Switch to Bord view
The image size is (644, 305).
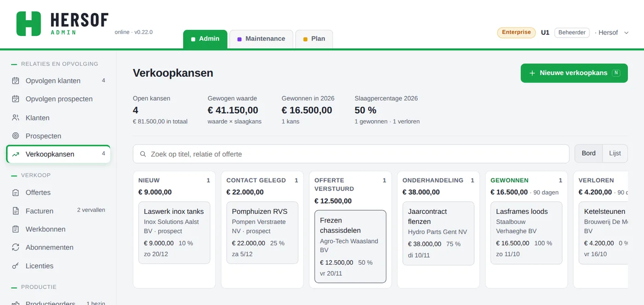(589, 153)
